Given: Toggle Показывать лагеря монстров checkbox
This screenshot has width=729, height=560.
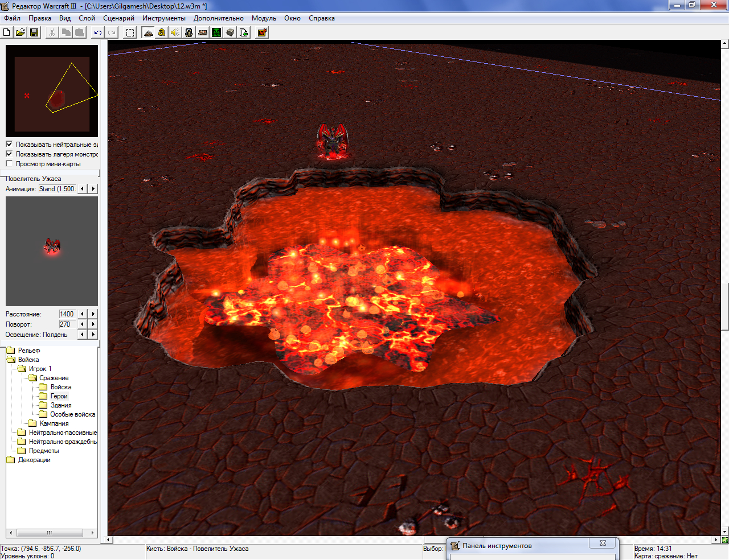Looking at the screenshot, I should pyautogui.click(x=9, y=154).
